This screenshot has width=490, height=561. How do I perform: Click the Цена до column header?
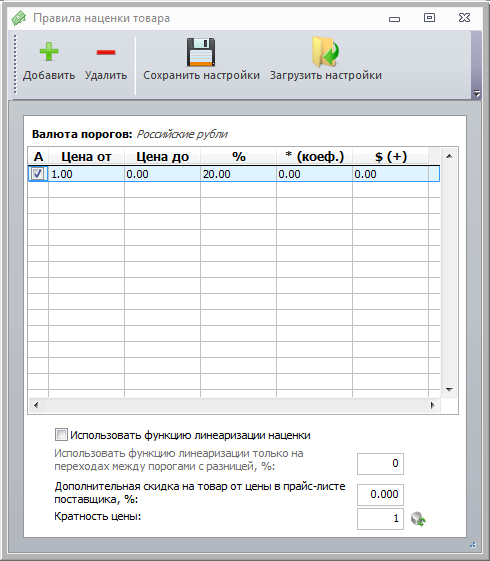[162, 156]
